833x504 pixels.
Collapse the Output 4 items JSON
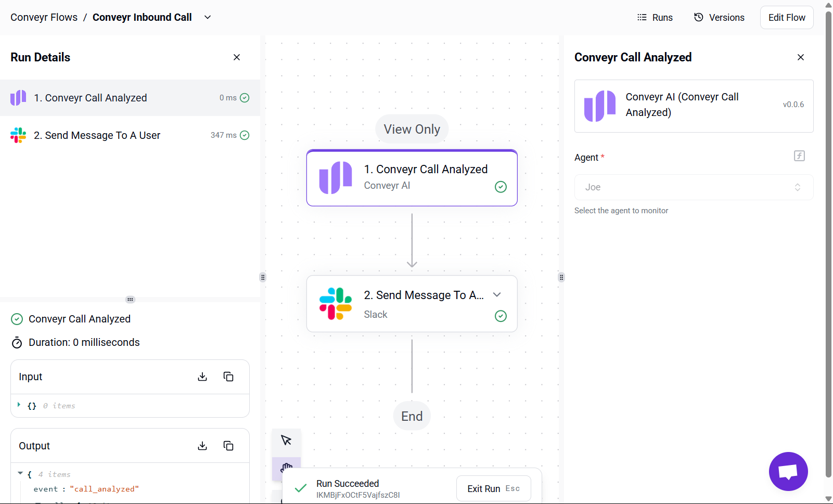pos(20,473)
